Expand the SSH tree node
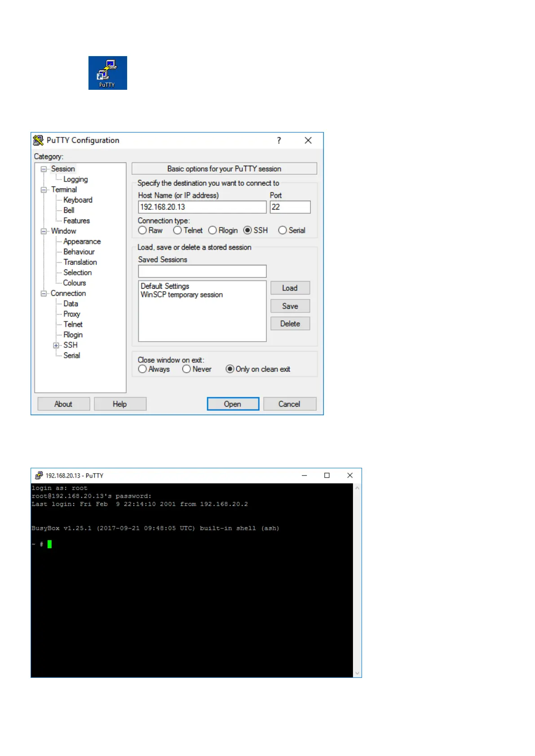Viewport: 535px width, 756px height. 56,345
